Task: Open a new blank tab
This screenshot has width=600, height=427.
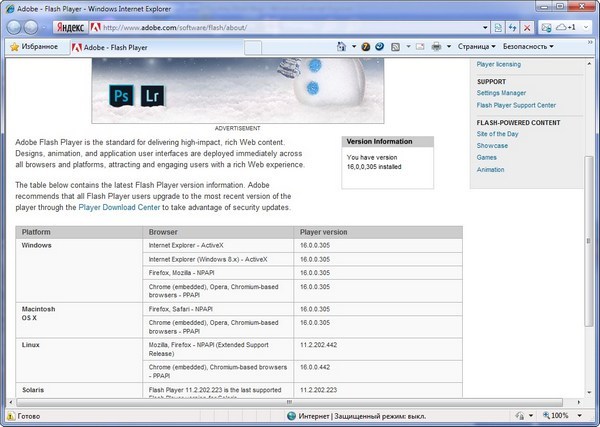Action: click(253, 48)
